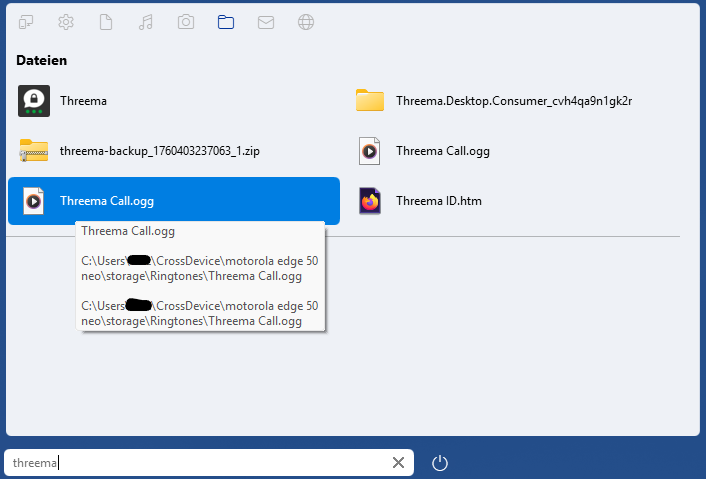
Task: Filter results by email envelope icon
Action: tap(266, 22)
